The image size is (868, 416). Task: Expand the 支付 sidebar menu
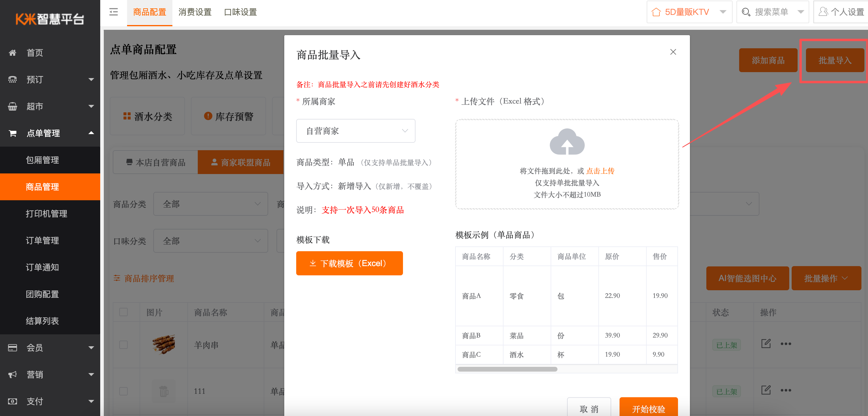click(x=91, y=401)
